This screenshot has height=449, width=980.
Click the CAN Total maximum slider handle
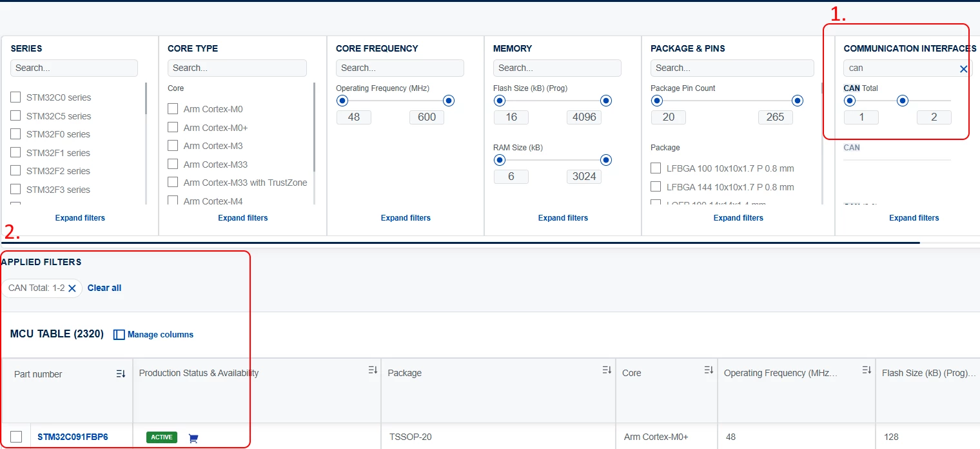click(903, 101)
